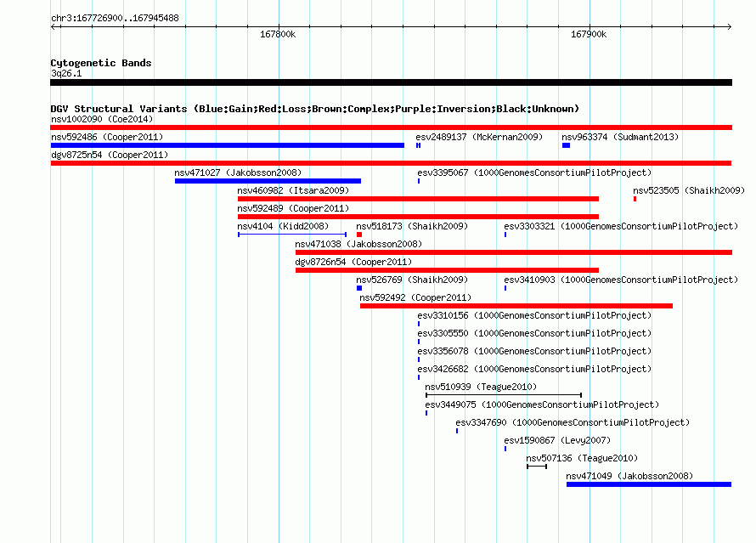The image size is (756, 543).
Task: Select the small blue nsv963374 bar
Action: click(566, 145)
